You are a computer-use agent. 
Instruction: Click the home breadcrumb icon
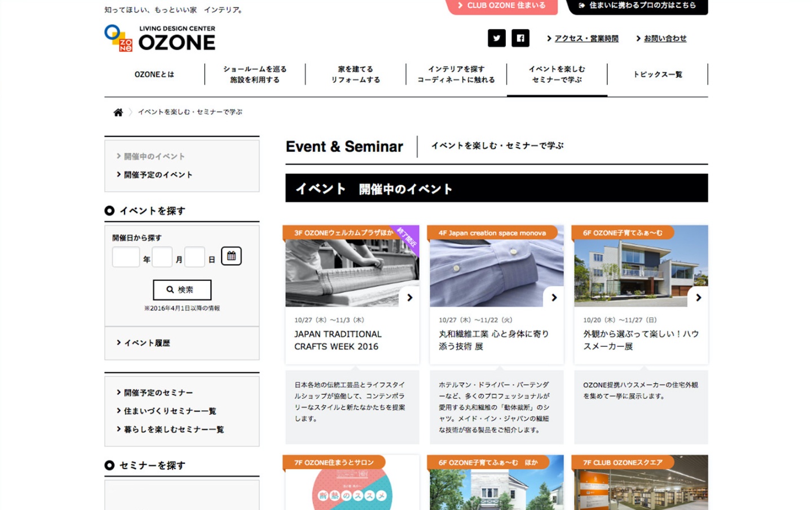(118, 112)
